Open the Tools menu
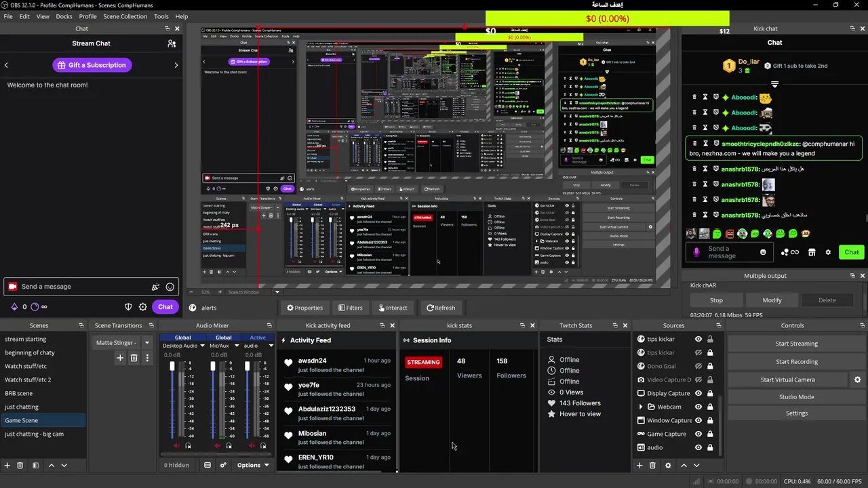The height and width of the screenshot is (488, 868). (x=161, y=16)
